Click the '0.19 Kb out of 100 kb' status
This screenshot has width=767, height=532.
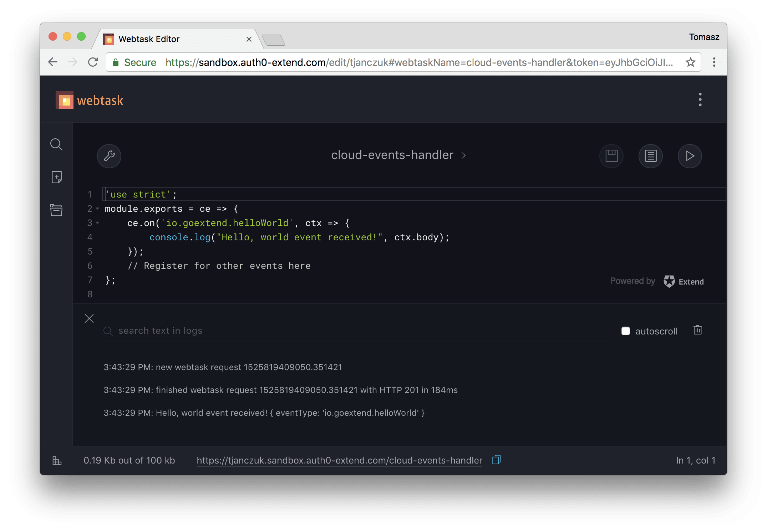point(129,460)
